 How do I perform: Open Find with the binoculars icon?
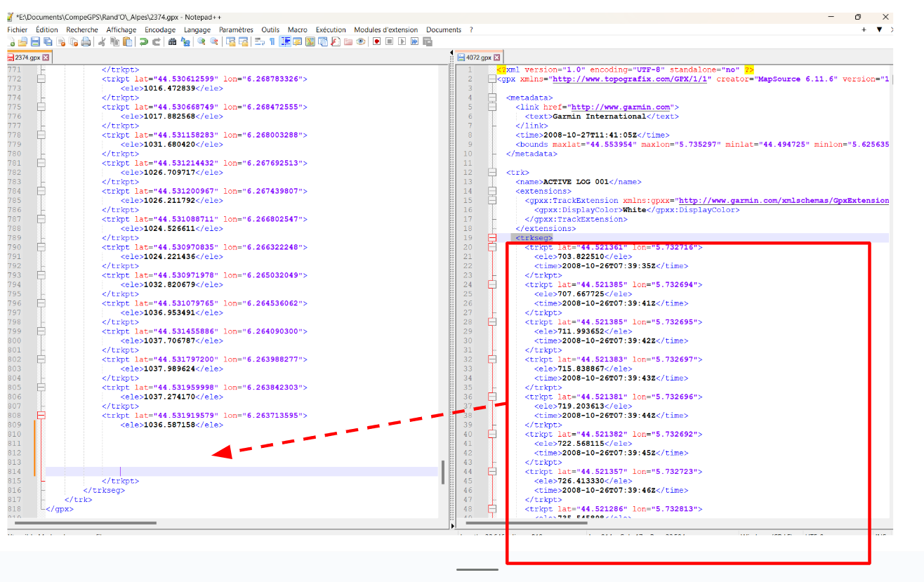[x=171, y=41]
